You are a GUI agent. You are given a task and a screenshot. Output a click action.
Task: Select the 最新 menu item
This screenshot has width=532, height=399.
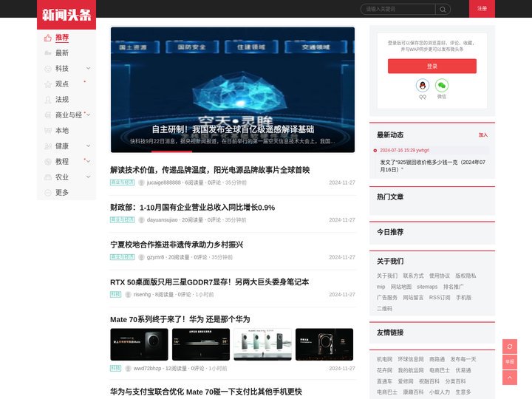pos(62,53)
